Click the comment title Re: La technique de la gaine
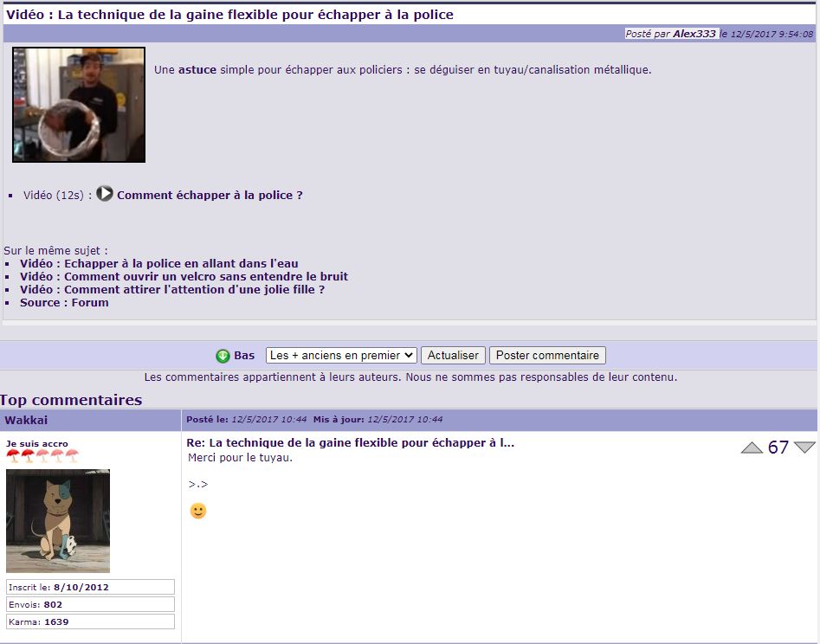 click(x=351, y=443)
